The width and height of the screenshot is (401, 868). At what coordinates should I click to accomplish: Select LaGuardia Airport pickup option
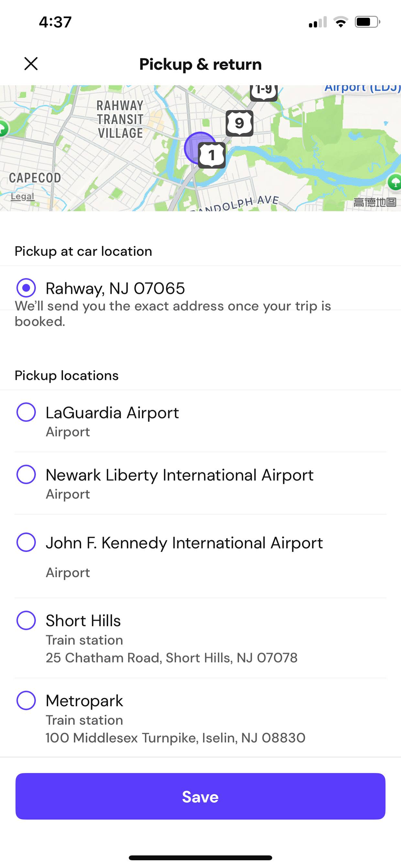click(26, 412)
